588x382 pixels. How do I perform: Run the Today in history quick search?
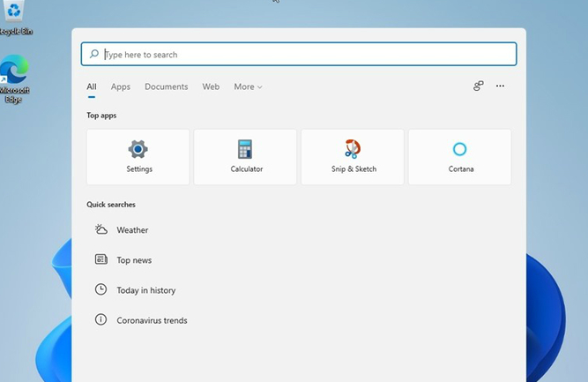pyautogui.click(x=145, y=290)
